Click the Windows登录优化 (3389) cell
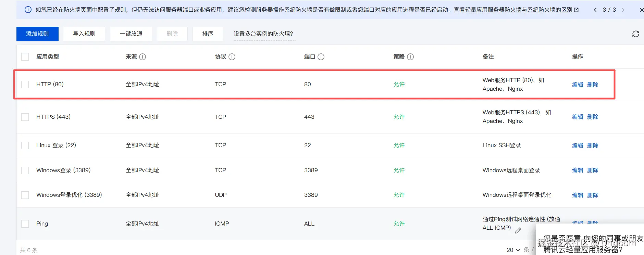Viewport: 644px width, 255px height. (x=69, y=195)
